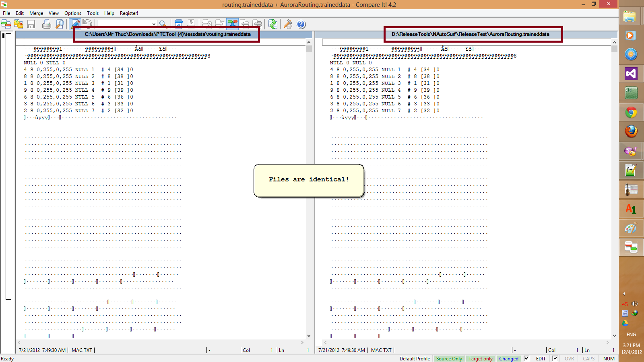Click the Files are identical! message box
644x362 pixels.
point(309,180)
